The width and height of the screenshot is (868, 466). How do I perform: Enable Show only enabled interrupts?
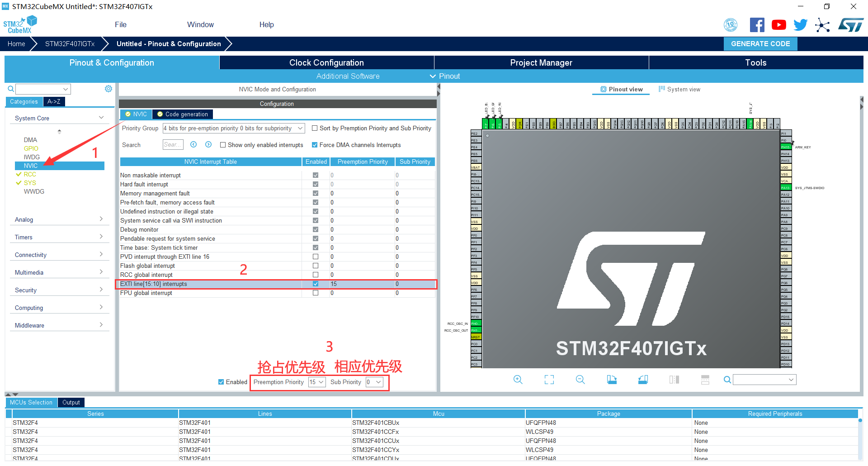(x=223, y=145)
